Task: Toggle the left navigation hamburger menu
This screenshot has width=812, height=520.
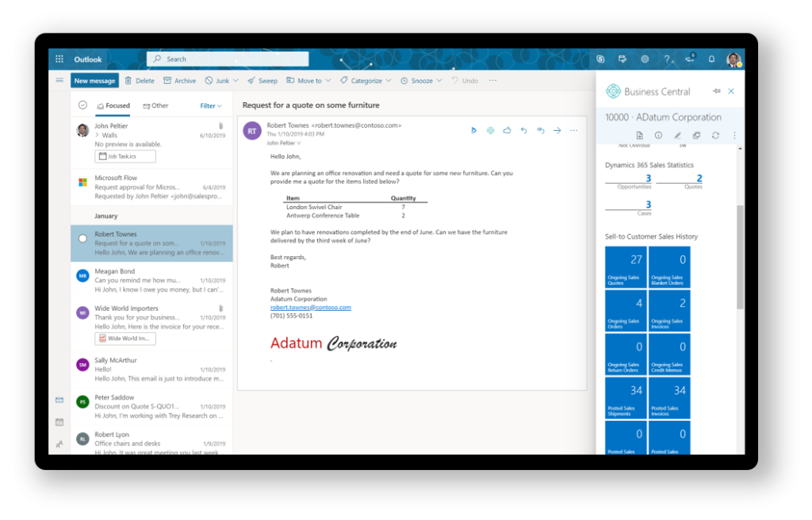Action: point(59,80)
